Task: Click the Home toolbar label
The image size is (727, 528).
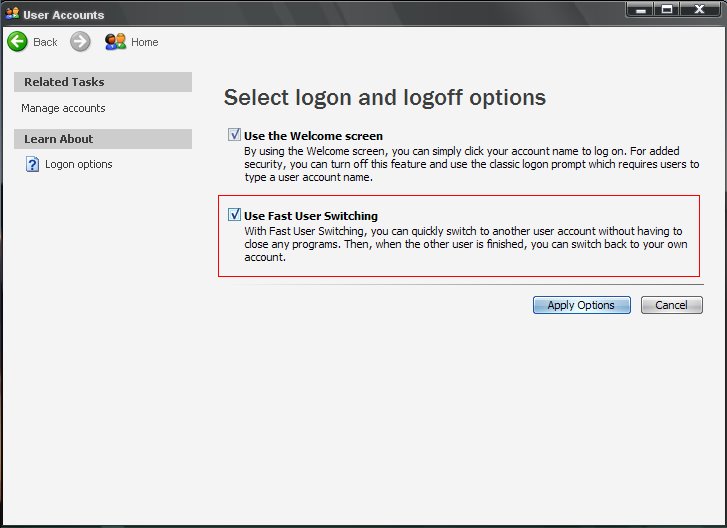Action: 145,42
